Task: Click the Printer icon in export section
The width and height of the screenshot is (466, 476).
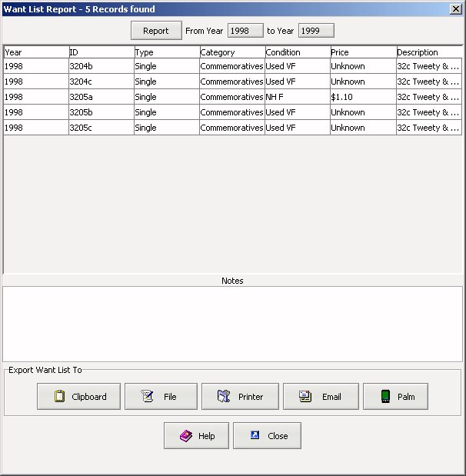Action: coord(224,397)
